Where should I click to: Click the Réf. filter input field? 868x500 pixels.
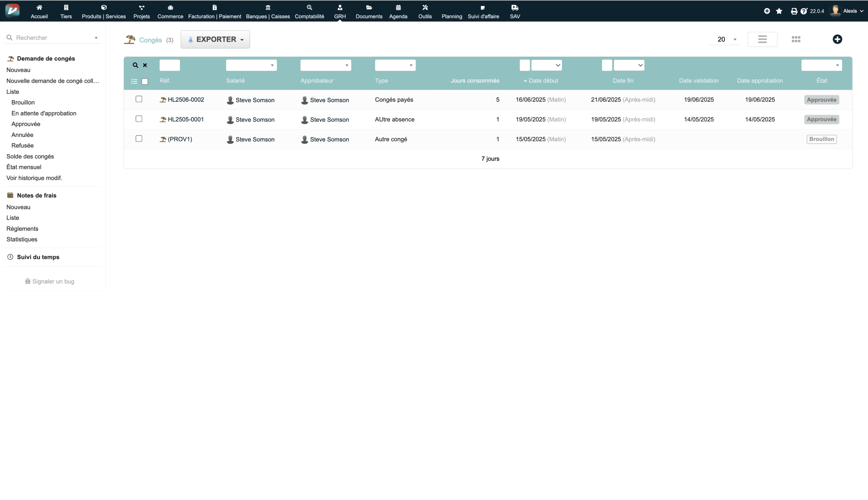(170, 65)
